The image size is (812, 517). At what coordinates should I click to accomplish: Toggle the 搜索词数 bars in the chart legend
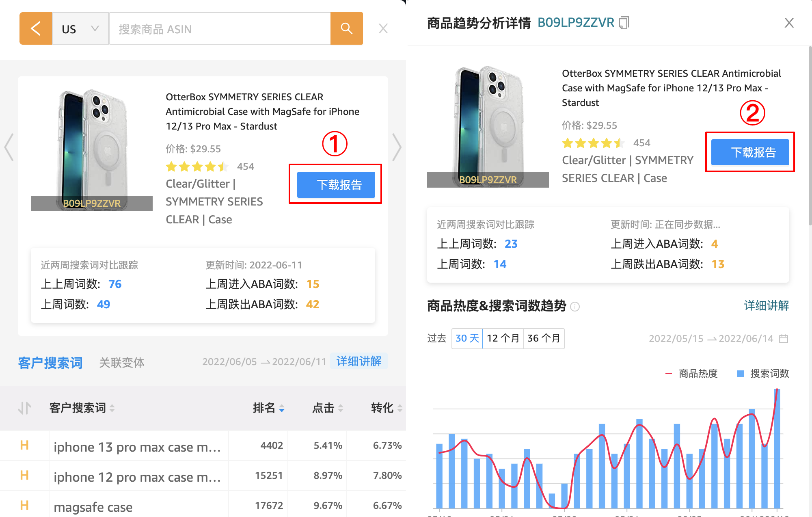click(x=769, y=373)
